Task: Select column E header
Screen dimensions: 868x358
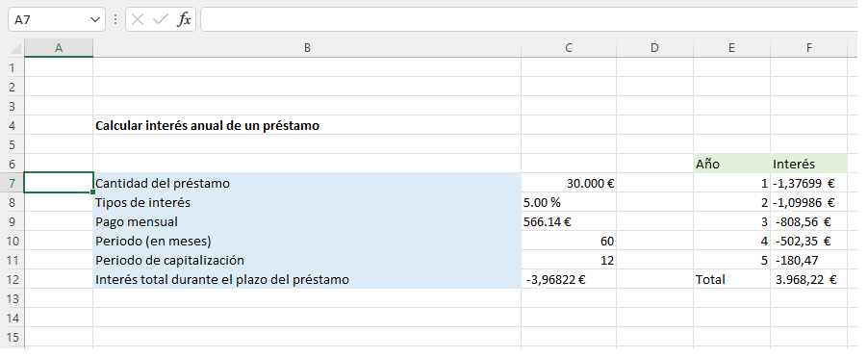Action: [731, 49]
